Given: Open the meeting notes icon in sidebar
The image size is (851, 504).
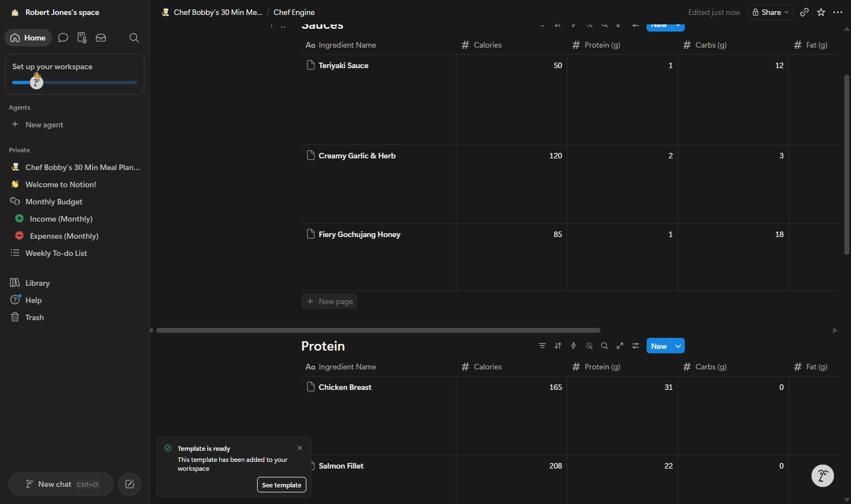Looking at the screenshot, I should coord(82,38).
